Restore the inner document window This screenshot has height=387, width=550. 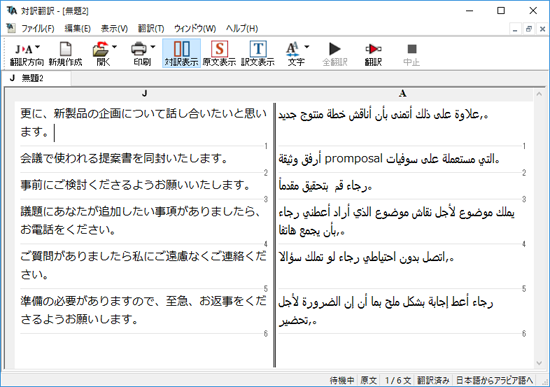(x=529, y=29)
